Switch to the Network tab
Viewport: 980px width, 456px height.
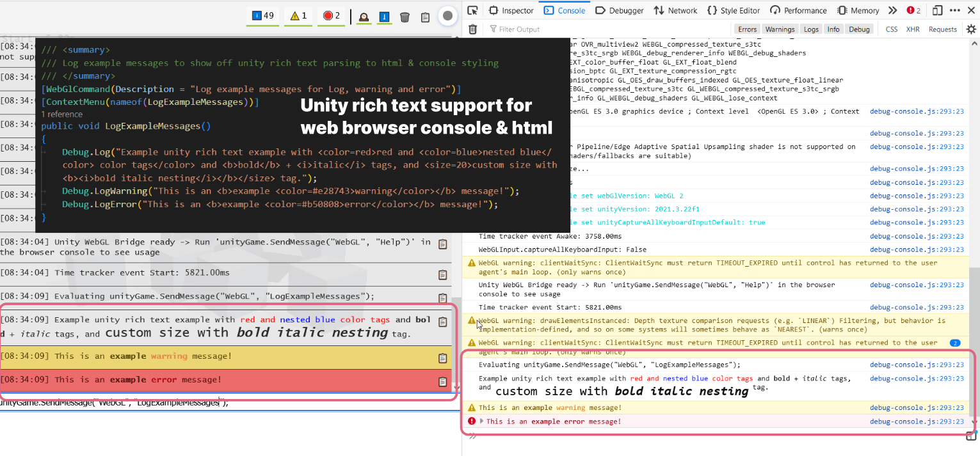(675, 10)
